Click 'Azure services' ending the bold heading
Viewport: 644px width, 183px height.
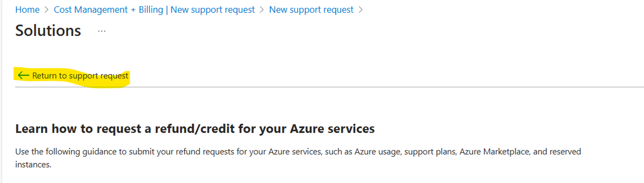(x=332, y=129)
